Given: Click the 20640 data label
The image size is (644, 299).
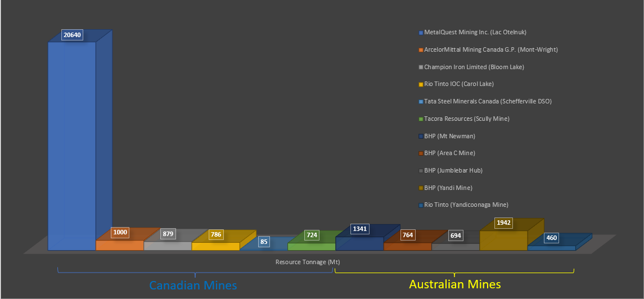Looking at the screenshot, I should pyautogui.click(x=73, y=35).
